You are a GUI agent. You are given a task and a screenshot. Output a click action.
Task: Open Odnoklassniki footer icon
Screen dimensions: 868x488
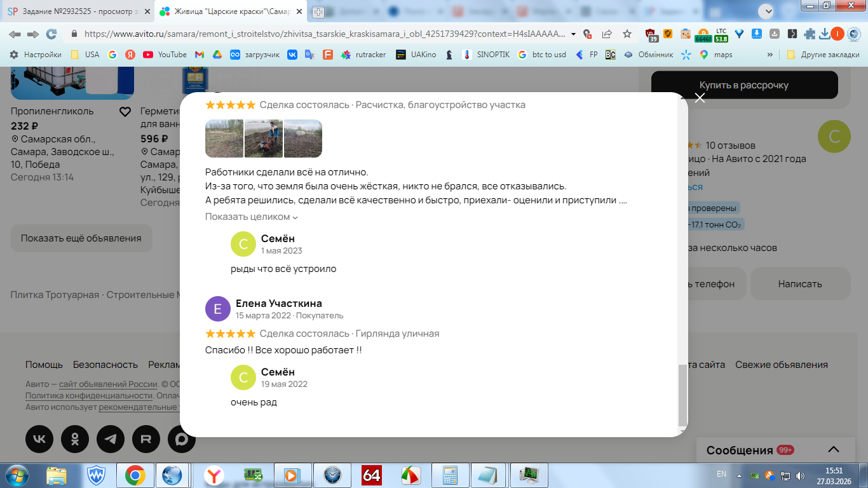pyautogui.click(x=75, y=439)
